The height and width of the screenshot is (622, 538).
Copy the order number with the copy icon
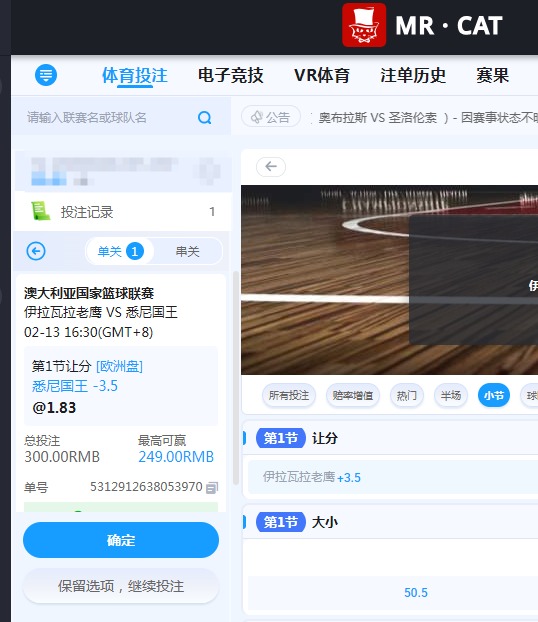coord(212,488)
